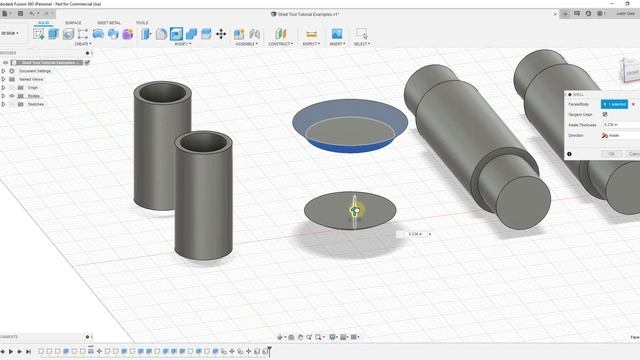Switch to the Solid tab
This screenshot has height=360, width=640.
click(43, 23)
